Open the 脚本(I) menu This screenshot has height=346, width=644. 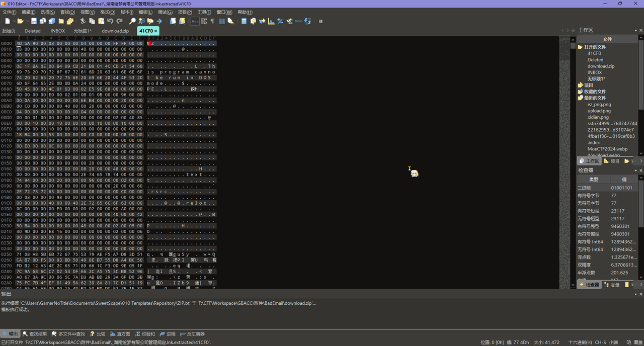(127, 12)
